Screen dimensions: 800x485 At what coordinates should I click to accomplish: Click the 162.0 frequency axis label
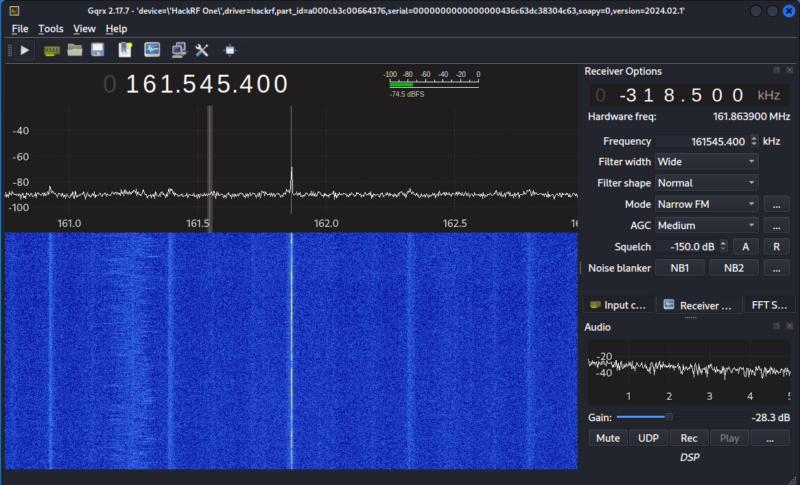[326, 223]
